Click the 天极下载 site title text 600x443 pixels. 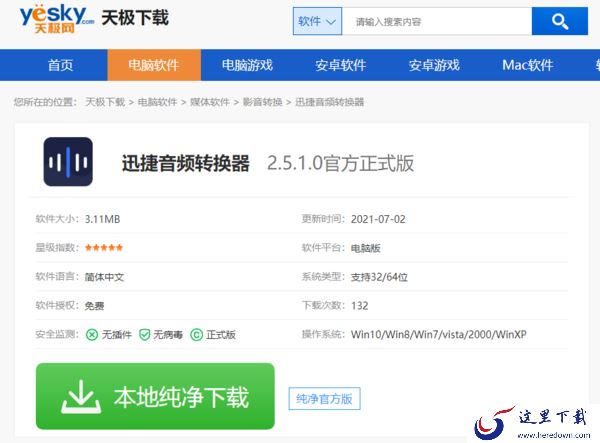coord(135,18)
